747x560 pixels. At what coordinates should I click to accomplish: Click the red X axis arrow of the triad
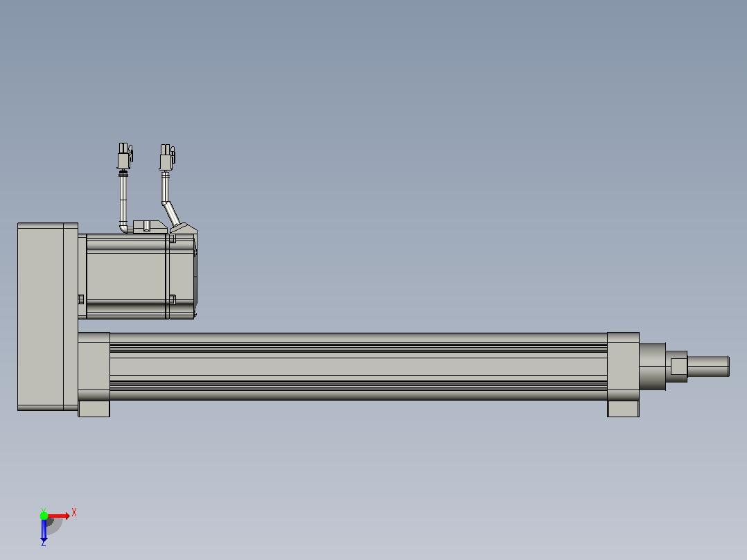[59, 516]
